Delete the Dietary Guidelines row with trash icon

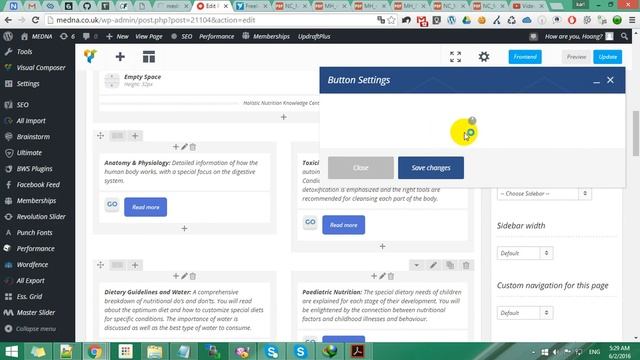click(x=466, y=265)
